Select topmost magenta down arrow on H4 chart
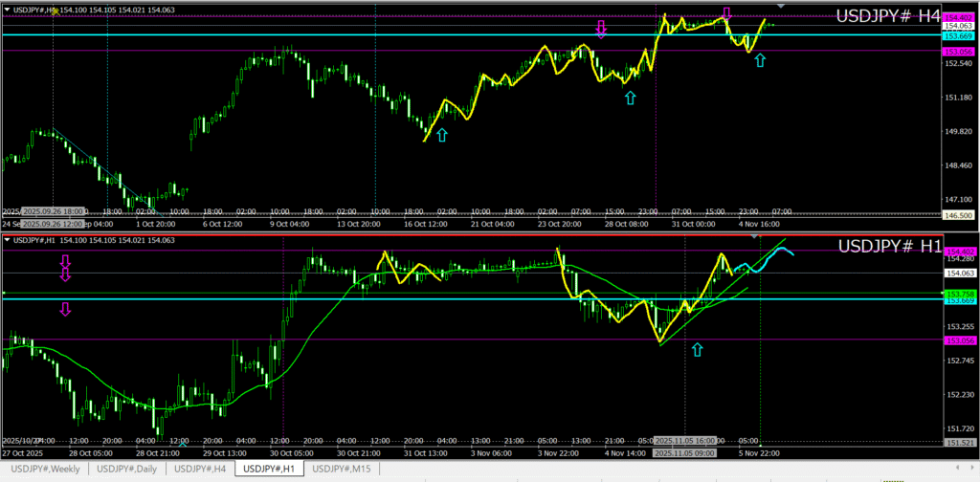Screen dimensions: 980x482 tap(726, 13)
